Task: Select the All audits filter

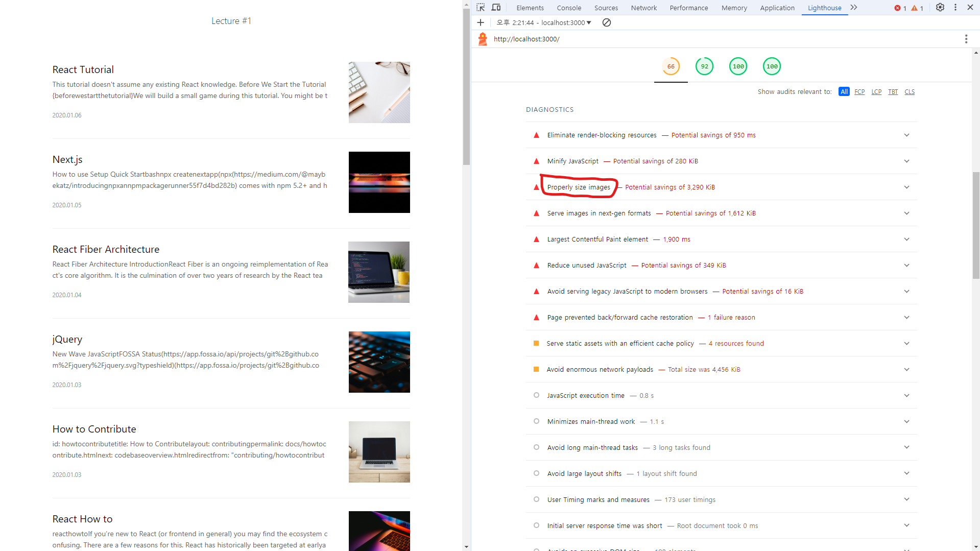Action: click(844, 92)
